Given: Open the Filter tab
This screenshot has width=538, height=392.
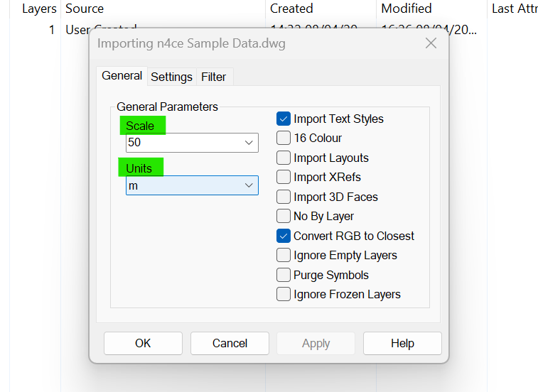Looking at the screenshot, I should [x=213, y=77].
